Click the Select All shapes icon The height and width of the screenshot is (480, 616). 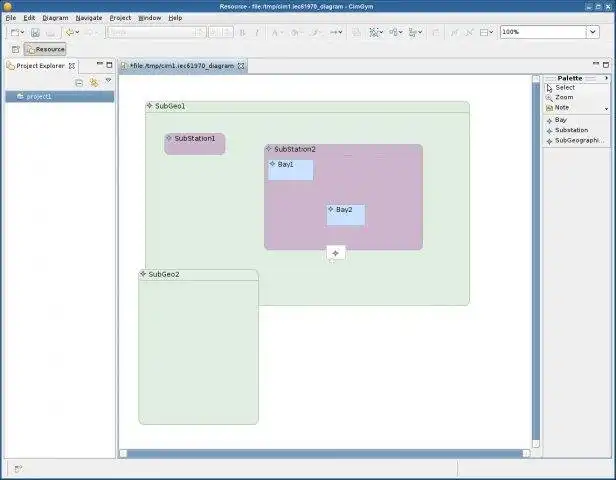click(374, 33)
